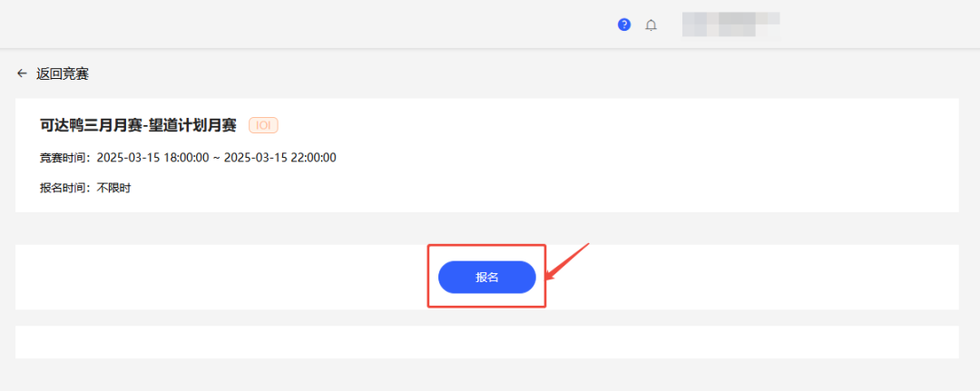Click end time 2025-03-15 22:00:00
This screenshot has height=391, width=980.
280,158
